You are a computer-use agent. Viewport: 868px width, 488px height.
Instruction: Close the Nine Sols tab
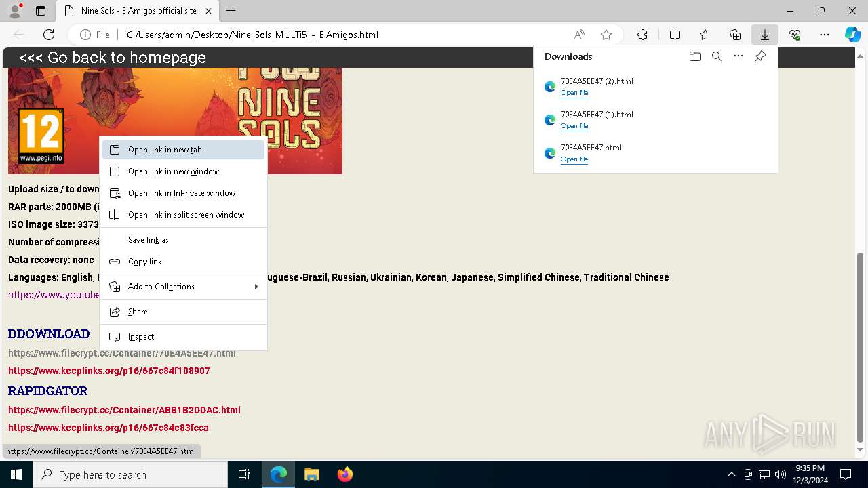click(x=209, y=11)
